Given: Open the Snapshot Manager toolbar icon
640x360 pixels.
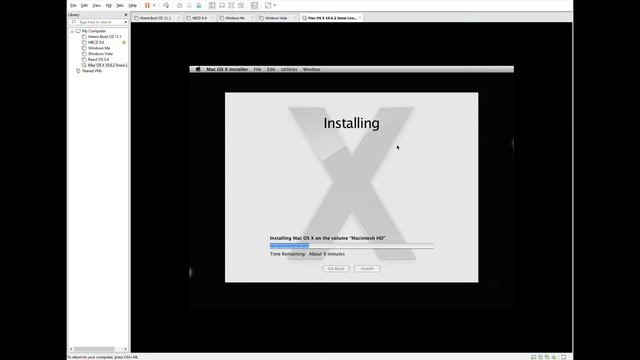Looking at the screenshot, I should [199, 5].
